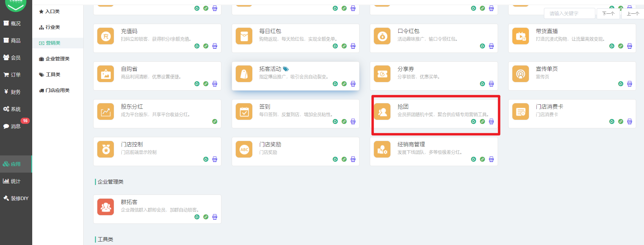
Task: Click description 成为平台股东，共享平台收益分红
Action: [x=156, y=115]
